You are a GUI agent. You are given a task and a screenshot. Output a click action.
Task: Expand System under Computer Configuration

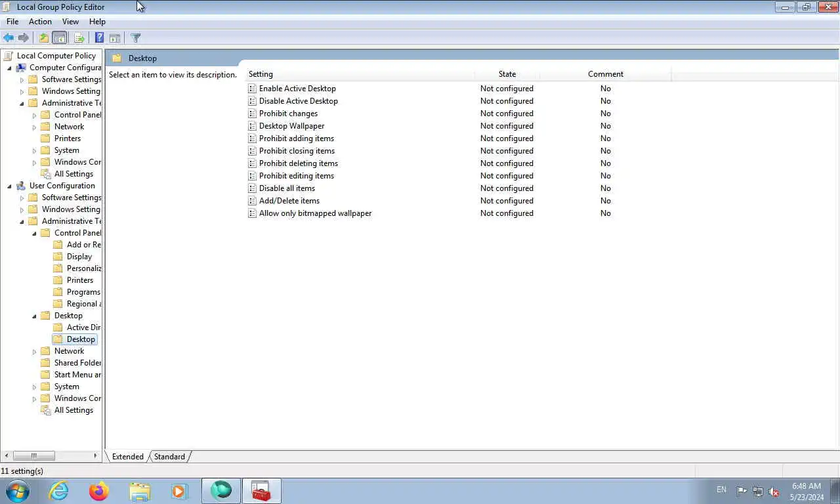click(x=34, y=150)
